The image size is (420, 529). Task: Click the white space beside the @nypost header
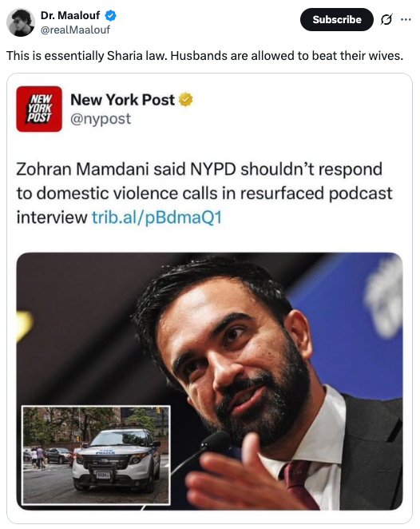[x=296, y=109]
